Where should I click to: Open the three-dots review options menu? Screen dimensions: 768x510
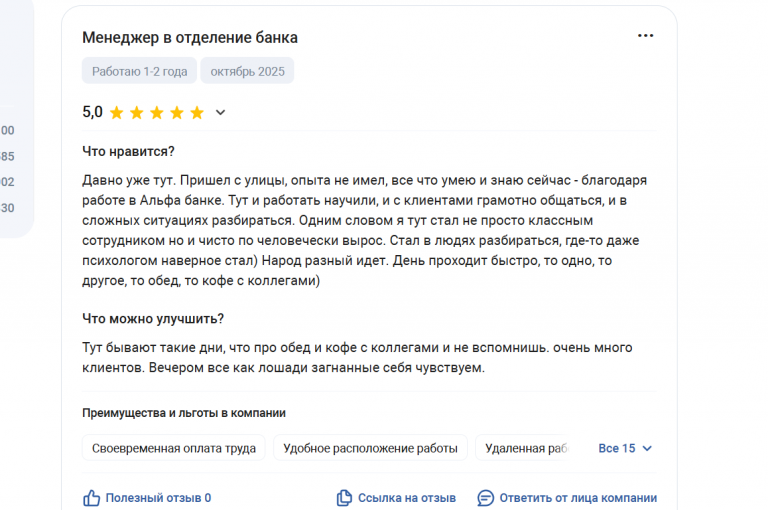point(645,36)
